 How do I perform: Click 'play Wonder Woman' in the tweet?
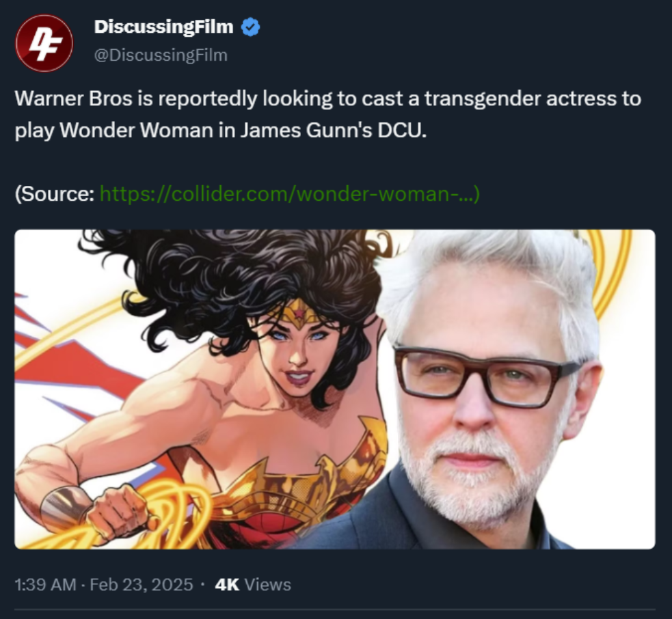pos(114,130)
